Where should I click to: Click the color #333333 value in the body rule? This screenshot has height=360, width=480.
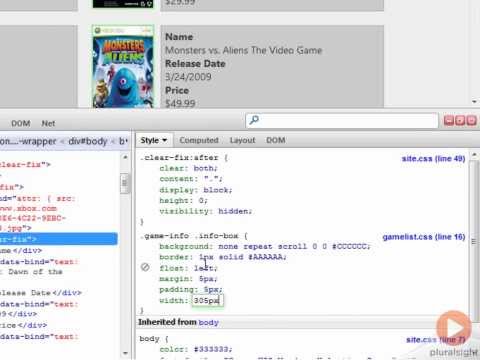(211, 349)
